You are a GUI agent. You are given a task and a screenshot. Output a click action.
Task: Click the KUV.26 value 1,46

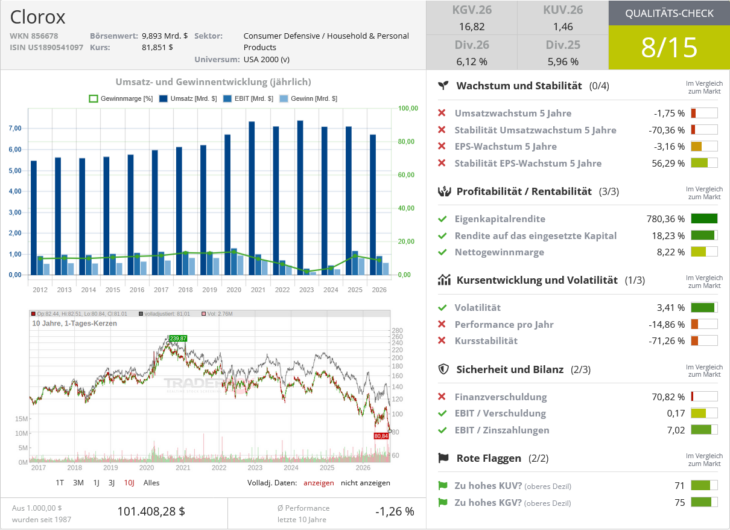[x=563, y=27]
